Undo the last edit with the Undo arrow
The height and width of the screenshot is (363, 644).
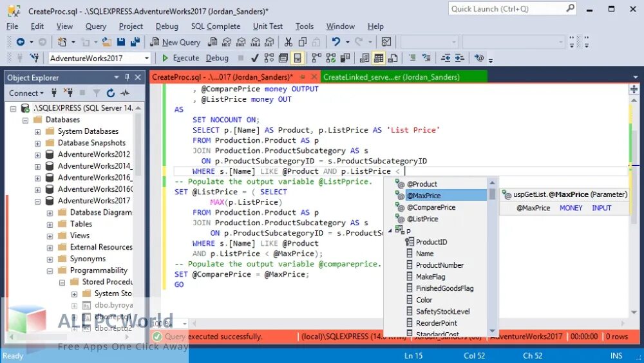coord(336,42)
